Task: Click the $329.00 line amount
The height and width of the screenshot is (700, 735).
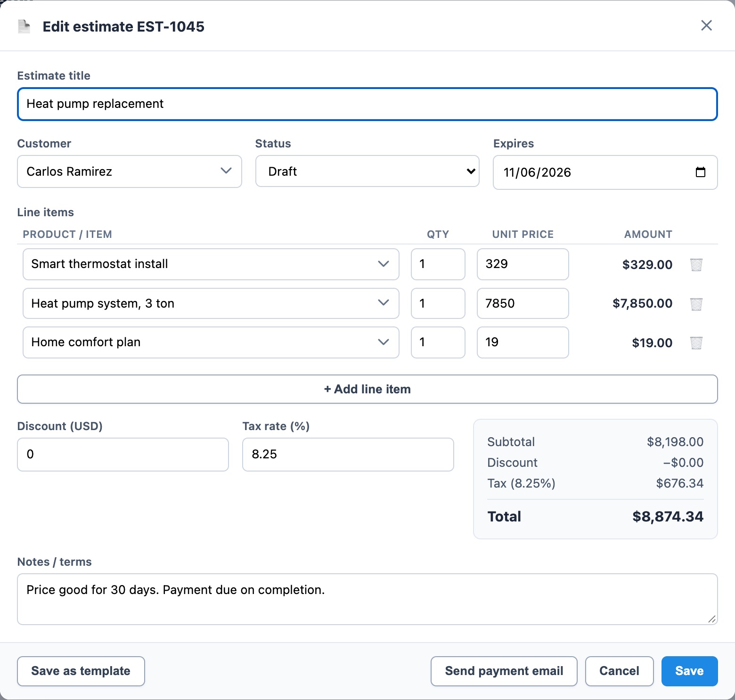Action: [x=647, y=265]
